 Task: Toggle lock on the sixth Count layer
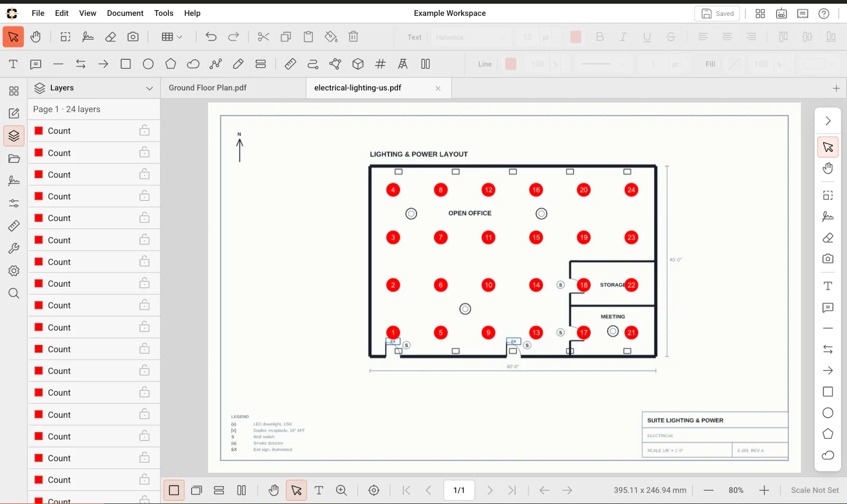pyautogui.click(x=144, y=240)
